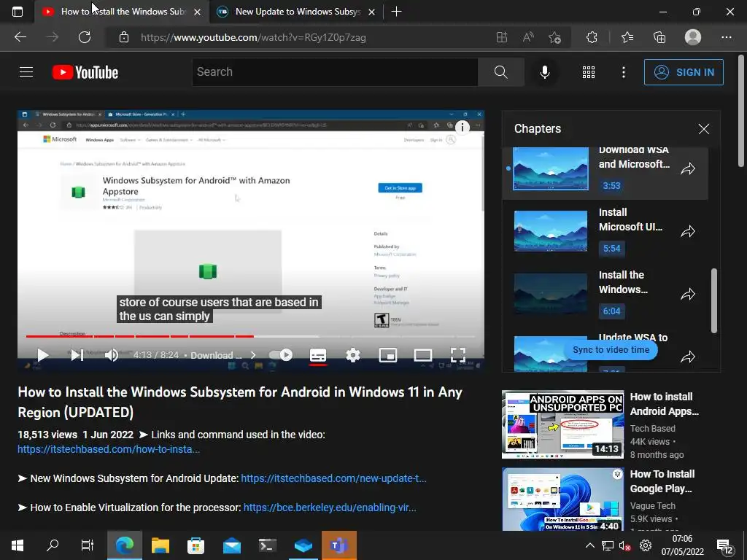Toggle autoplay switch in player
This screenshot has height=560, width=747.
281,355
